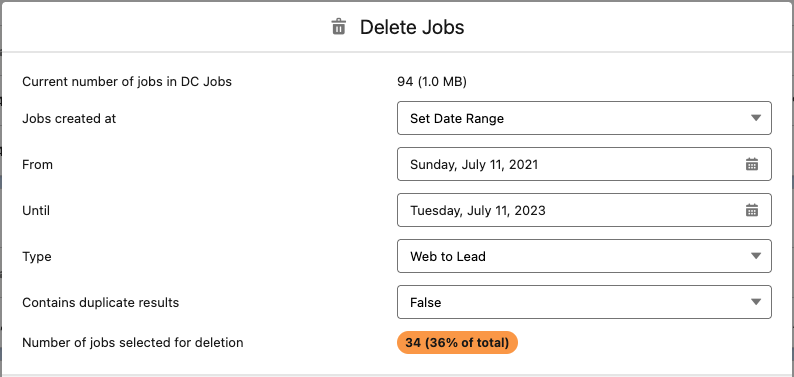Open the Contains duplicate results dropdown
Image resolution: width=794 pixels, height=377 pixels.
tap(584, 302)
